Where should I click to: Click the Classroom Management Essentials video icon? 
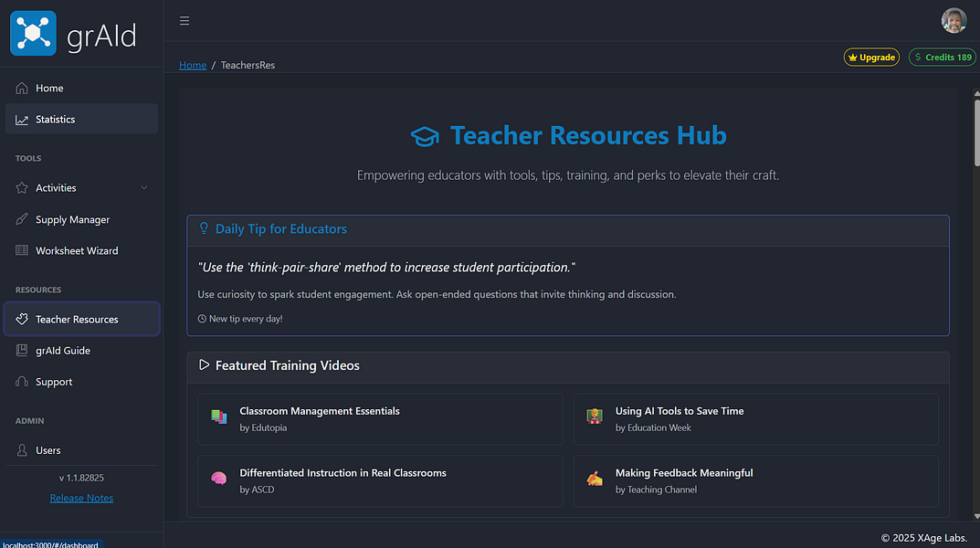[x=219, y=416]
